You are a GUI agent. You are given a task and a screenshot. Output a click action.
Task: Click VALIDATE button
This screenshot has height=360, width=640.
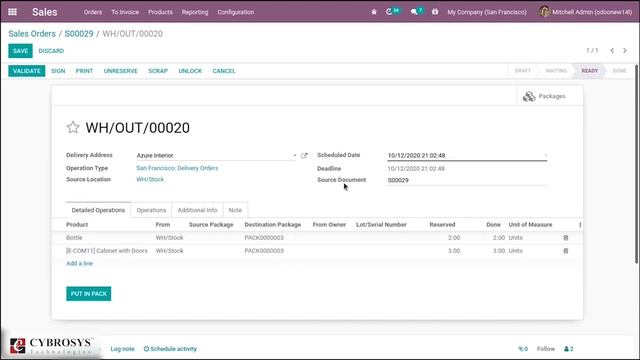click(27, 71)
